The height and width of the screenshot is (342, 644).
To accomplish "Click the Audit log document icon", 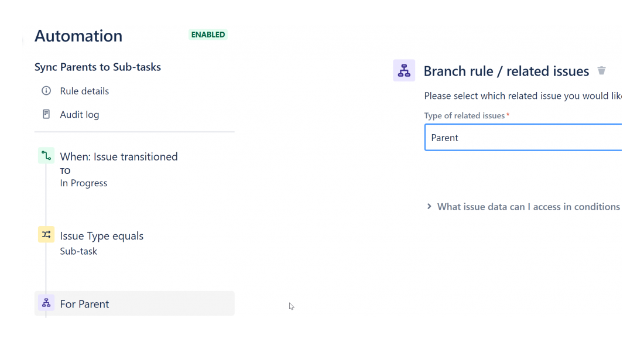I will 46,114.
